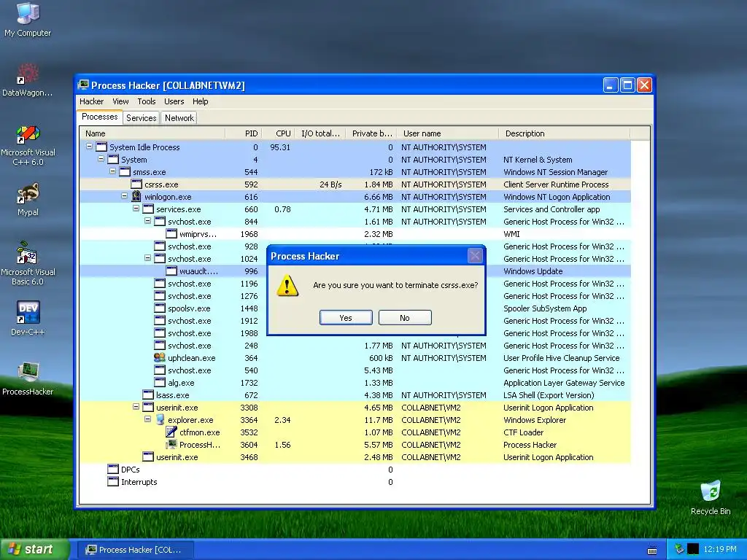Collapse the explorer.exe tree node
The image size is (747, 560).
147,419
